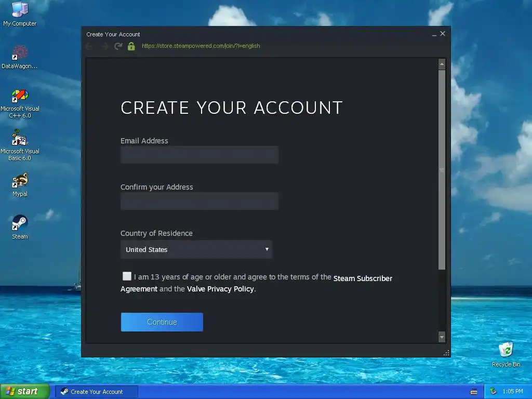Click the window resize grip icon

(x=446, y=353)
